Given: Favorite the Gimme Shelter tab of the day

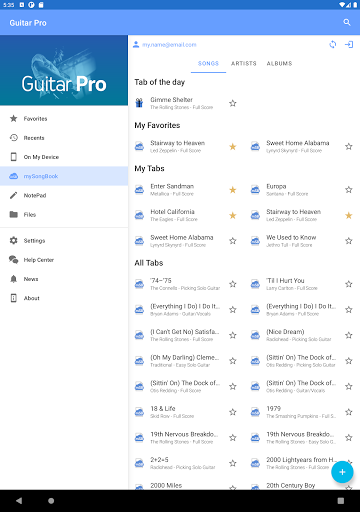Looking at the screenshot, I should pos(233,103).
